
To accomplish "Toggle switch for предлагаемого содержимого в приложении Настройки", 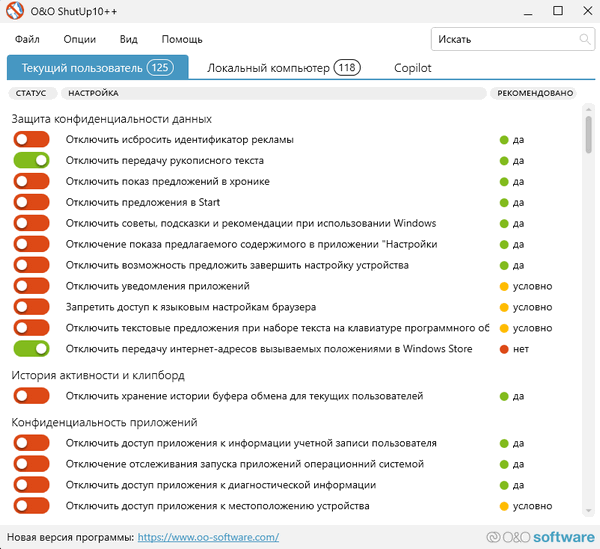I will click(31, 244).
